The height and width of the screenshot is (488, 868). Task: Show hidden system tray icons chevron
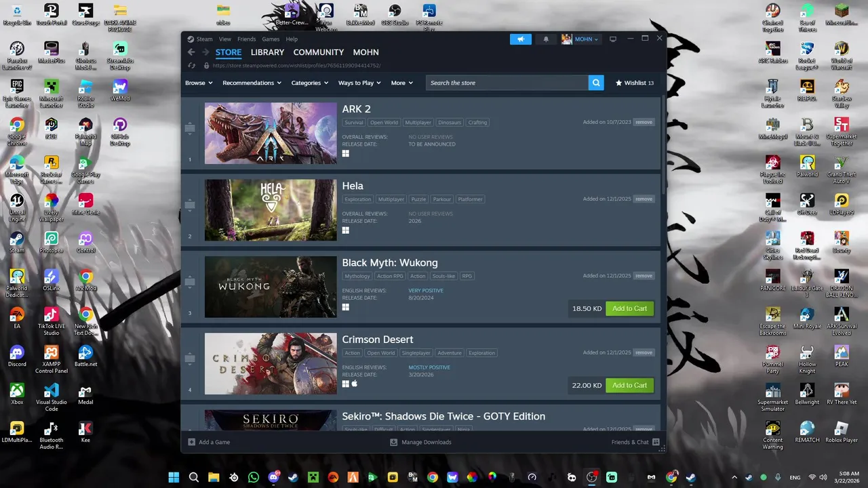pos(734,477)
